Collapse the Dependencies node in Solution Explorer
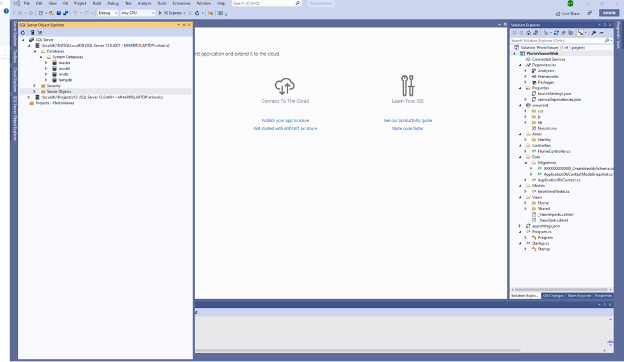This screenshot has width=624, height=362. click(x=520, y=65)
